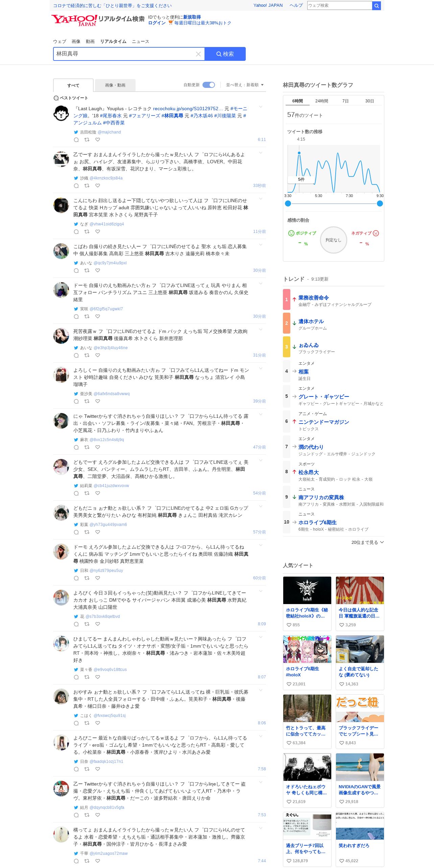
Task: Open the recochoku.jp song link in tweet
Action: [x=188, y=109]
